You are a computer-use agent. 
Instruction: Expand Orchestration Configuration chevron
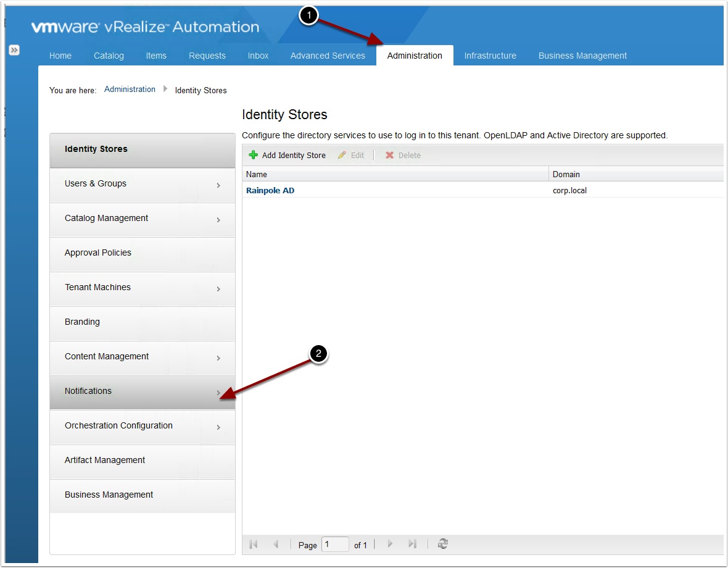[x=218, y=427]
